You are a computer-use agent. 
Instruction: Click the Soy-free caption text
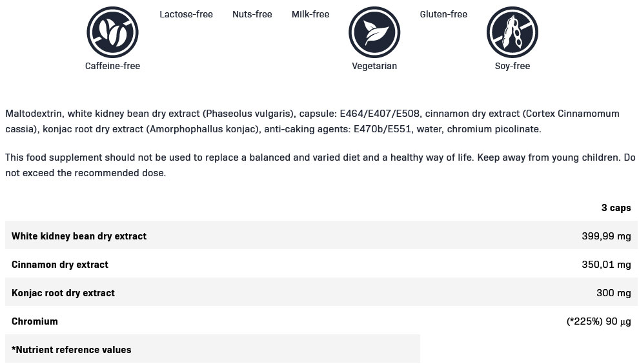pyautogui.click(x=512, y=66)
